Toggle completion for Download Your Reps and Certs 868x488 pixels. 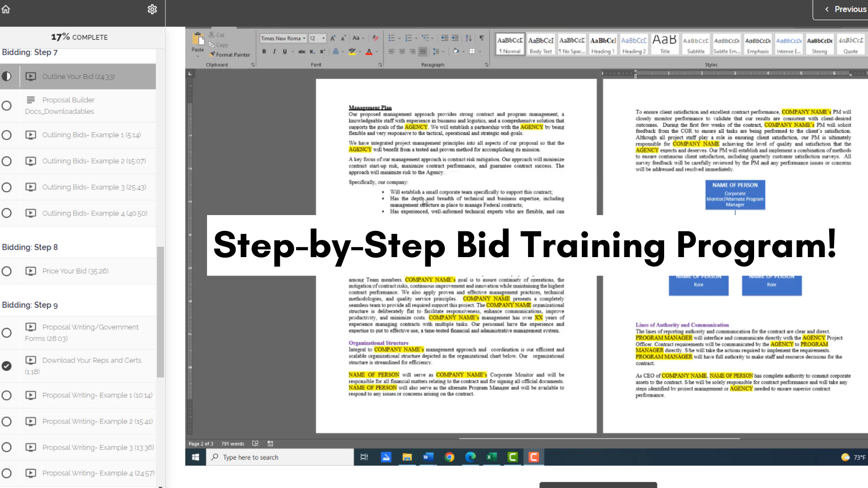[6, 366]
